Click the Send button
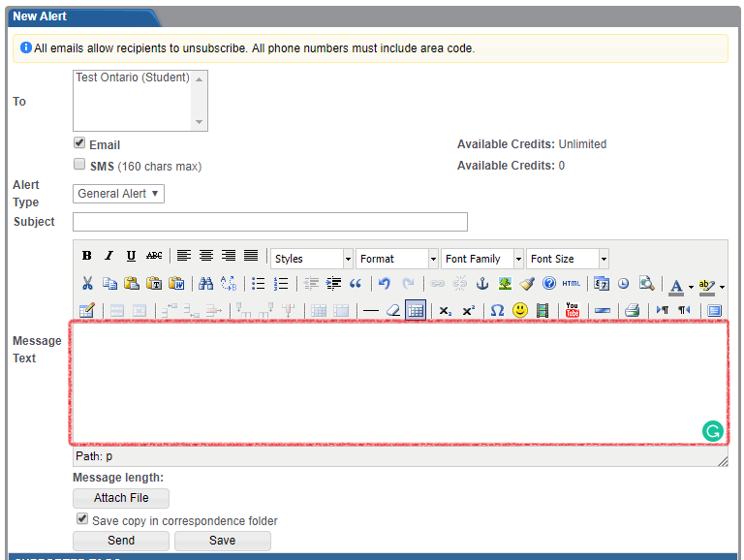The image size is (744, 560). [x=121, y=541]
